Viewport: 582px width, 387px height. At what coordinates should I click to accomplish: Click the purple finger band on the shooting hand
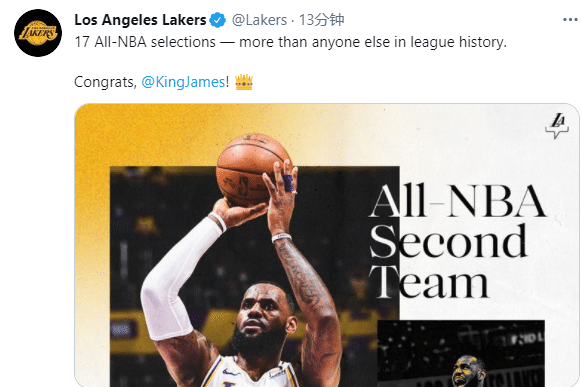tap(288, 183)
